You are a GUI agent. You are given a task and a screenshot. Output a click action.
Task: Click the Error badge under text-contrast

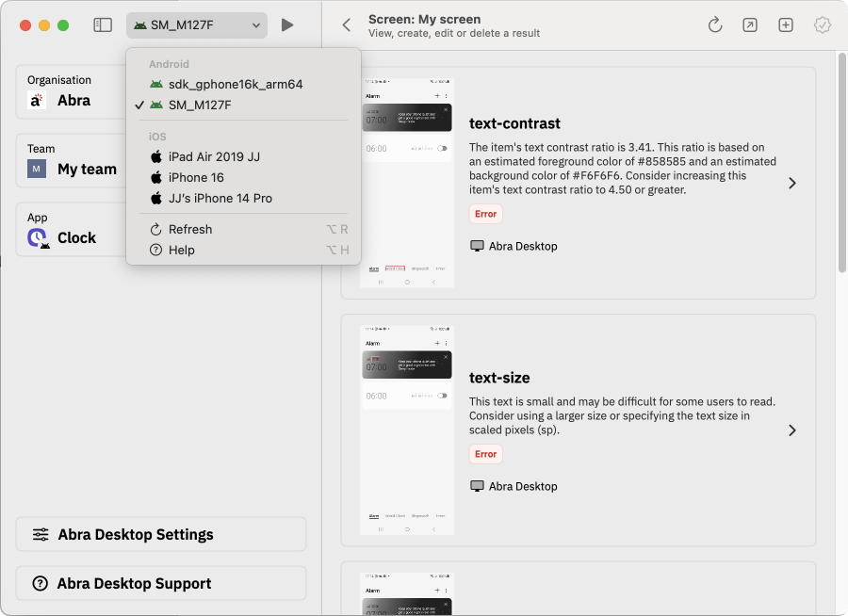click(485, 214)
